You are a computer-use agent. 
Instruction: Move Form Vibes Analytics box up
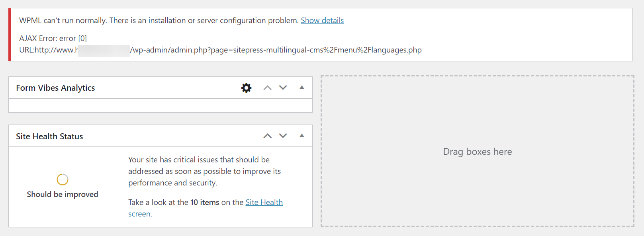268,88
